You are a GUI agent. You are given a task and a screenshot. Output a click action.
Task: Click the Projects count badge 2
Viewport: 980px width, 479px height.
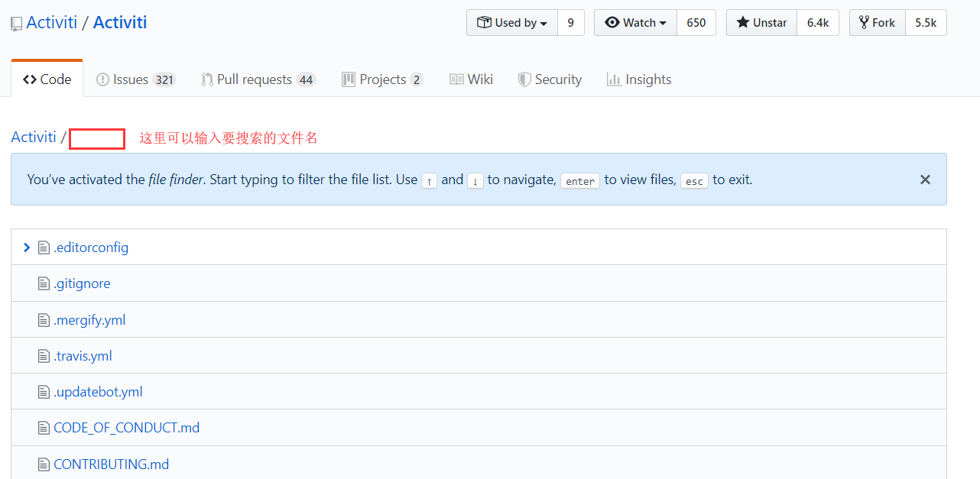417,79
